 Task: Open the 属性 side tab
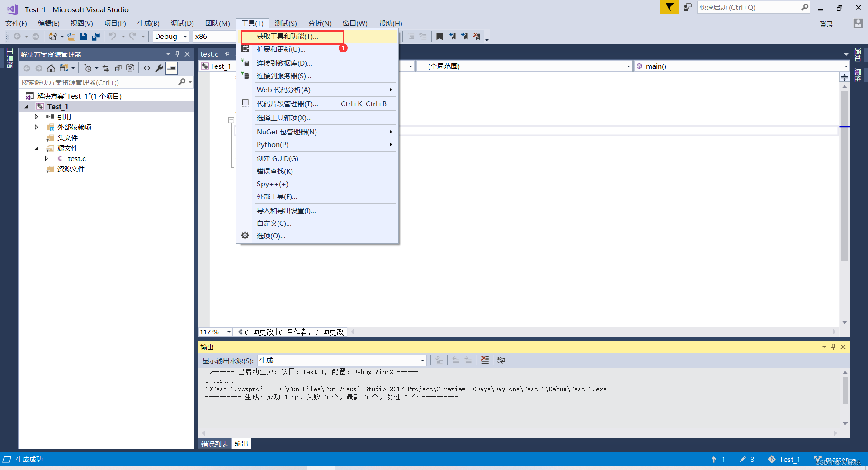coord(858,75)
